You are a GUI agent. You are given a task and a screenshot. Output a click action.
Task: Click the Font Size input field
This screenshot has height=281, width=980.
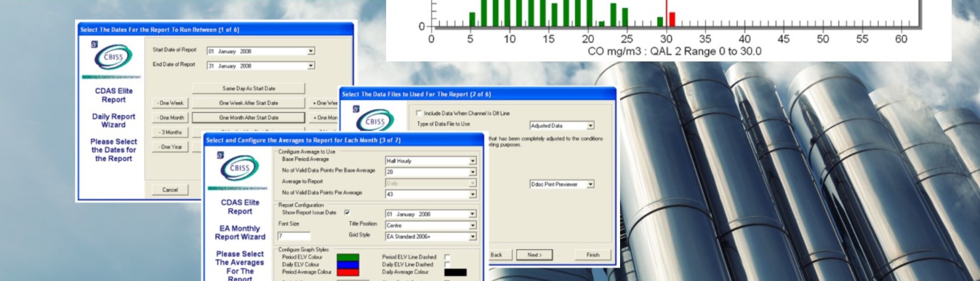pyautogui.click(x=294, y=236)
